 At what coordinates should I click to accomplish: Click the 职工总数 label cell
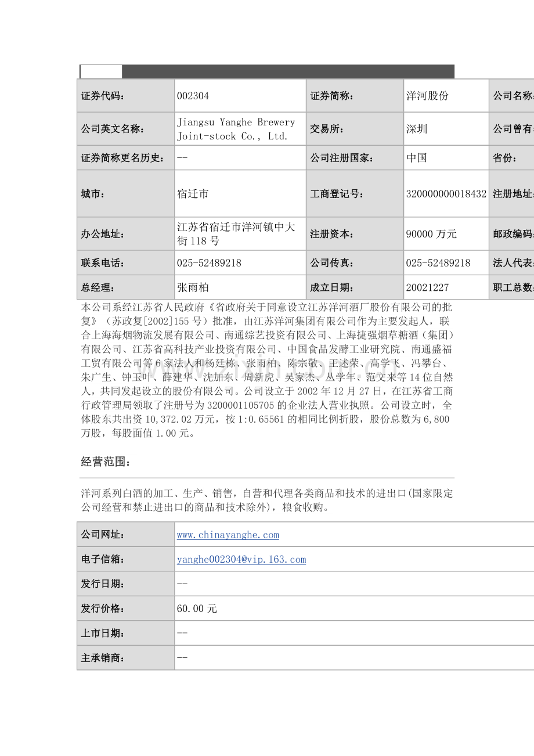pyautogui.click(x=512, y=287)
